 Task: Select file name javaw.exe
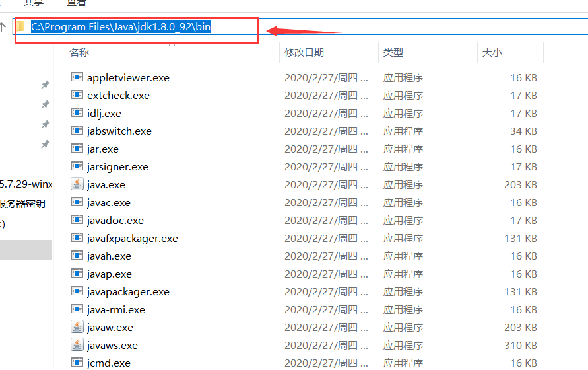110,328
